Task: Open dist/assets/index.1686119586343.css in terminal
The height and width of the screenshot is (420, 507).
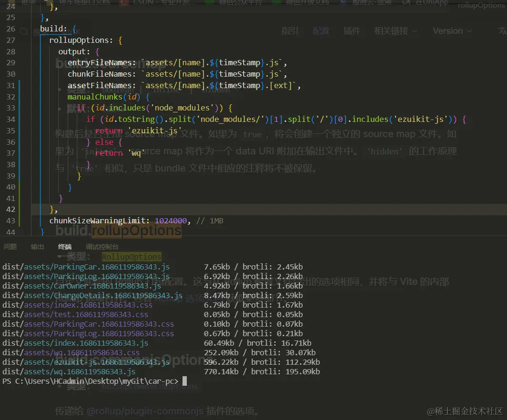Action: click(77, 305)
